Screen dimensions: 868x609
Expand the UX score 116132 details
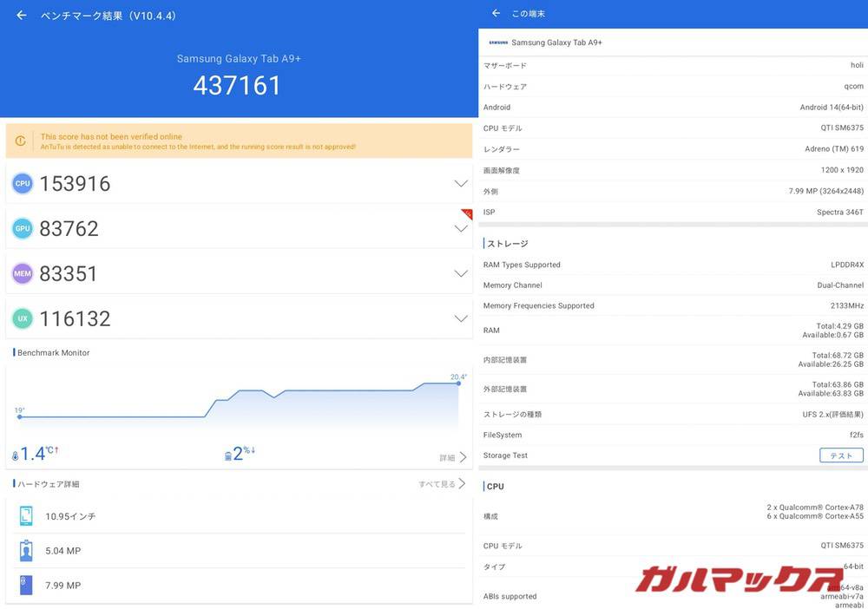461,318
